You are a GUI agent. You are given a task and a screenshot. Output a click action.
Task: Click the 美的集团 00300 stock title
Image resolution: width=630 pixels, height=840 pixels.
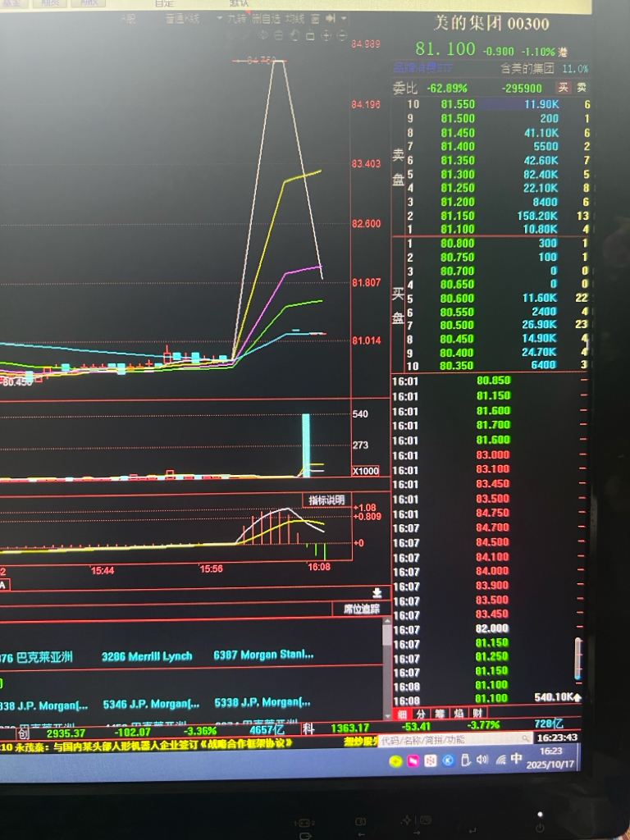491,24
